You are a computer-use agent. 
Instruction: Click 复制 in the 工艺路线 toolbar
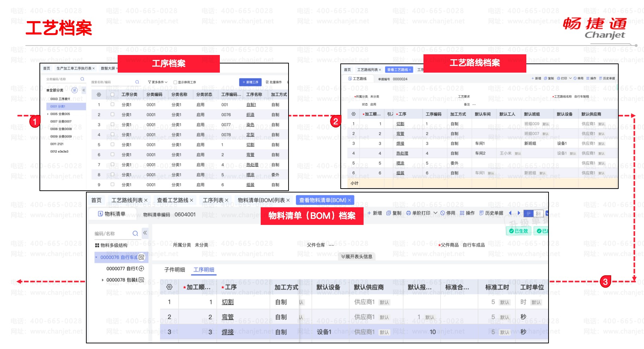[x=549, y=78]
